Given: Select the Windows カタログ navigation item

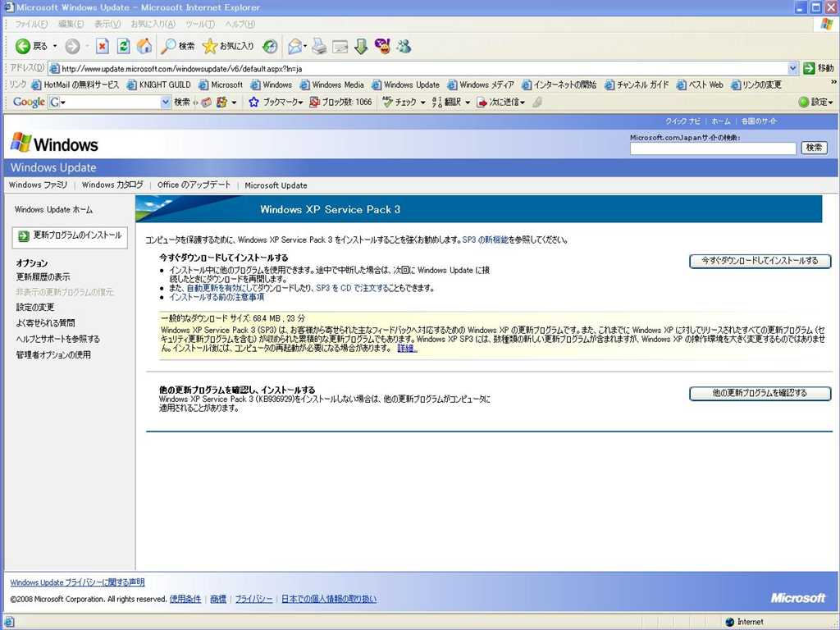Looking at the screenshot, I should click(112, 185).
